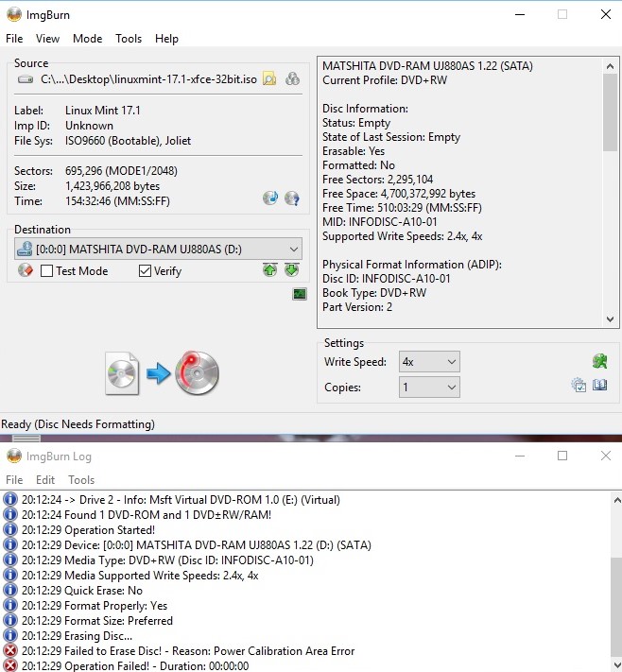622x672 pixels.
Task: Click the drive icon beside source path
Action: point(26,79)
